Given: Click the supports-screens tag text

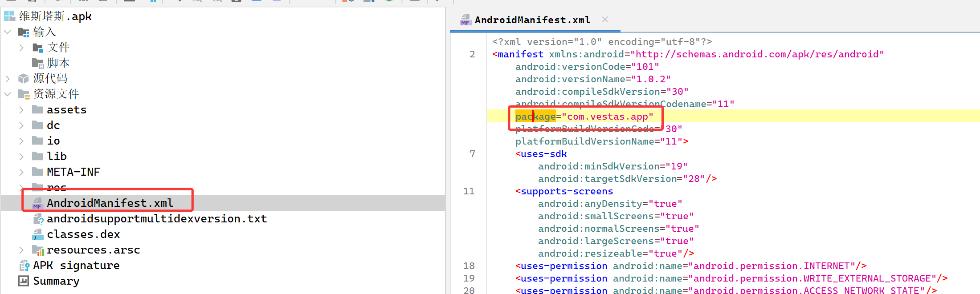Looking at the screenshot, I should point(564,191).
